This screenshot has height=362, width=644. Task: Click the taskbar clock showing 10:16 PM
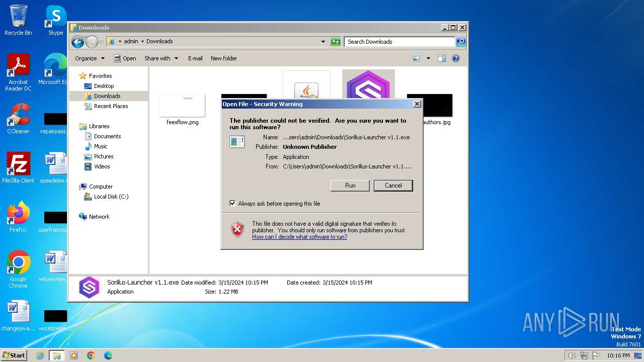click(618, 355)
